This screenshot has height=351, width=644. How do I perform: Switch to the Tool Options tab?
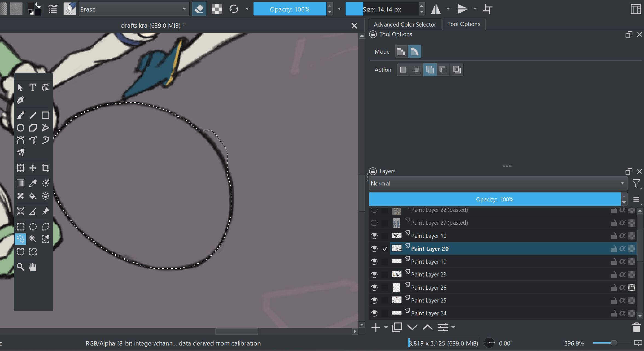click(464, 24)
